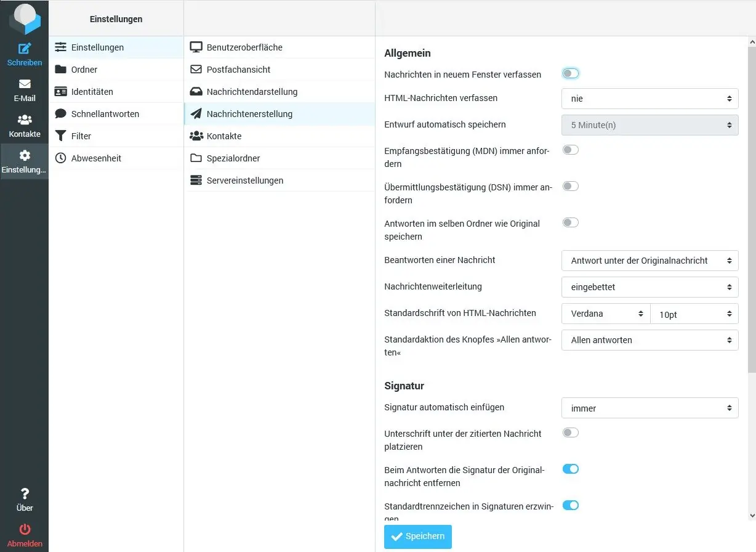The image size is (756, 552).
Task: Change the Nachrichtenweiterleitung dropdown
Action: pyautogui.click(x=649, y=286)
